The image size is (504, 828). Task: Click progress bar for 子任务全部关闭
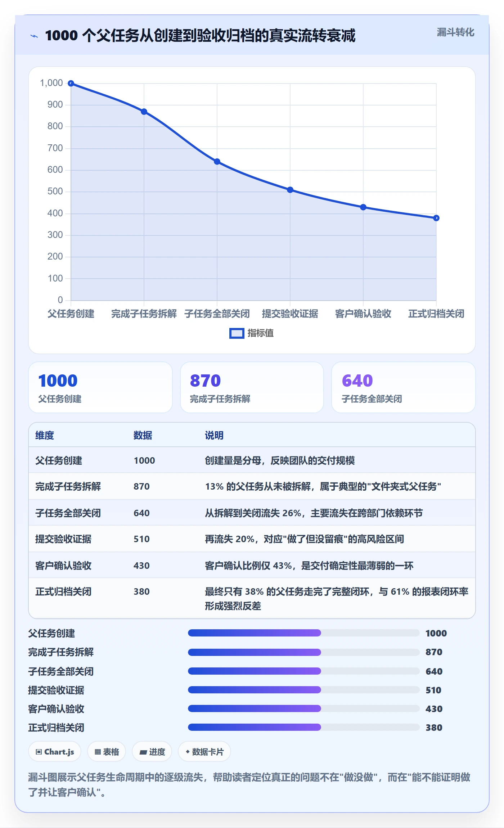tap(303, 671)
